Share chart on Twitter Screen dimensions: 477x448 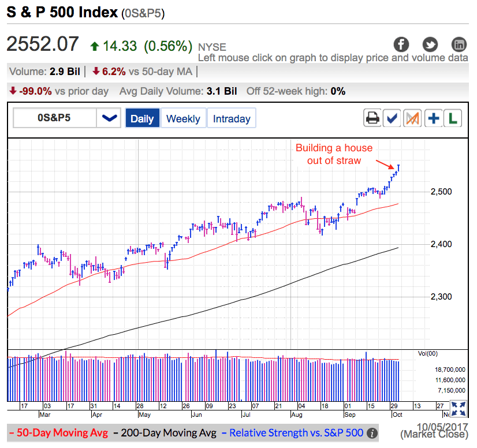(x=430, y=44)
